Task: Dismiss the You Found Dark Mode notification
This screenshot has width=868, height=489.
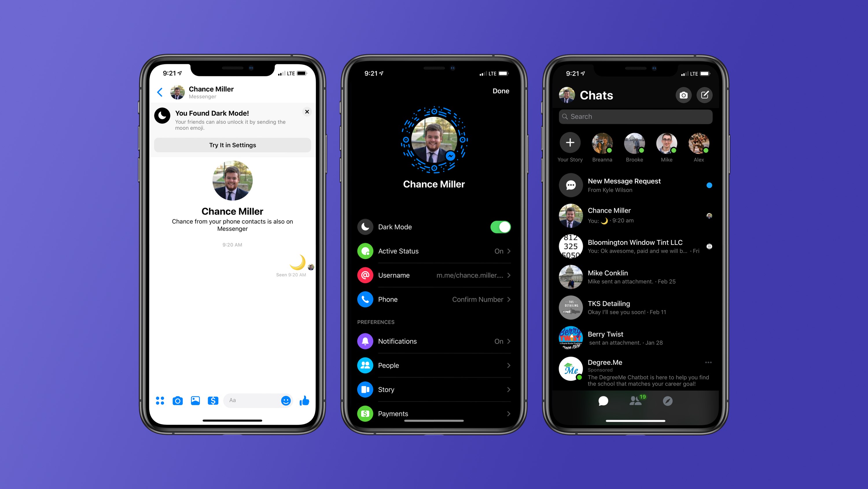Action: [308, 109]
